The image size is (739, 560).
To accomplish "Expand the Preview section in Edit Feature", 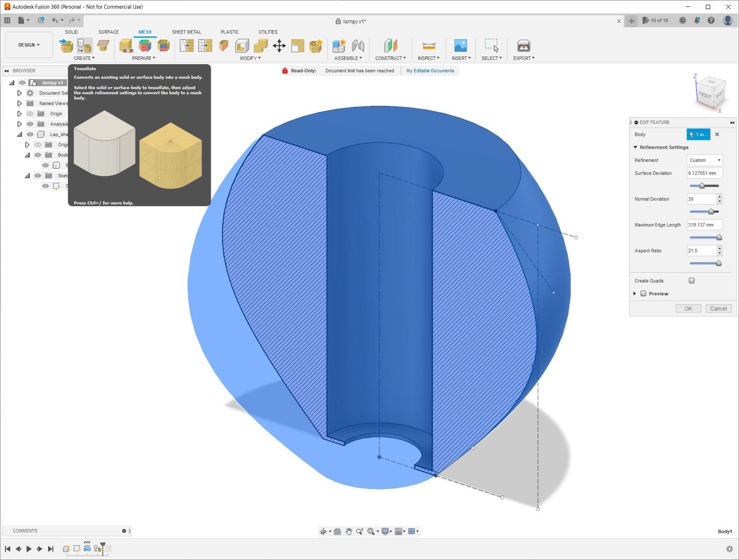I will tap(635, 293).
